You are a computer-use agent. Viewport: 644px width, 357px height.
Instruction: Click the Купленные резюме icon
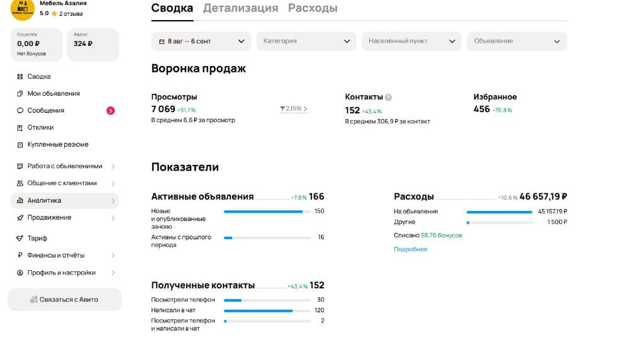[19, 145]
